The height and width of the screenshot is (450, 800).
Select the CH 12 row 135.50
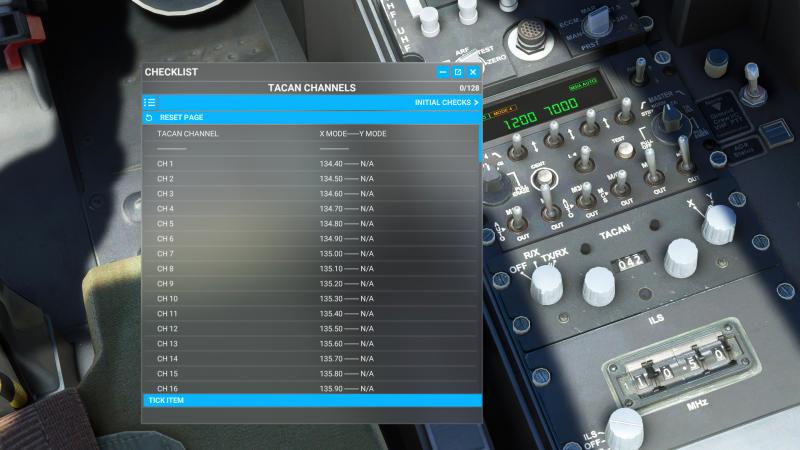310,329
